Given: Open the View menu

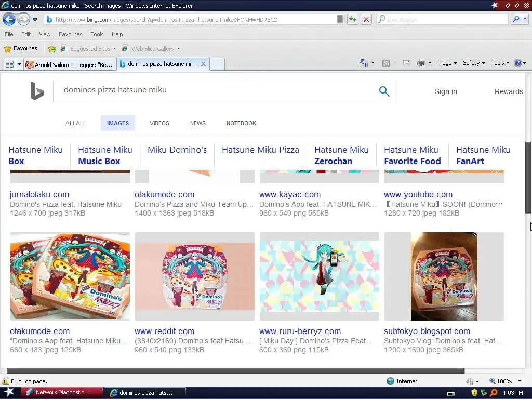Looking at the screenshot, I should (x=45, y=34).
